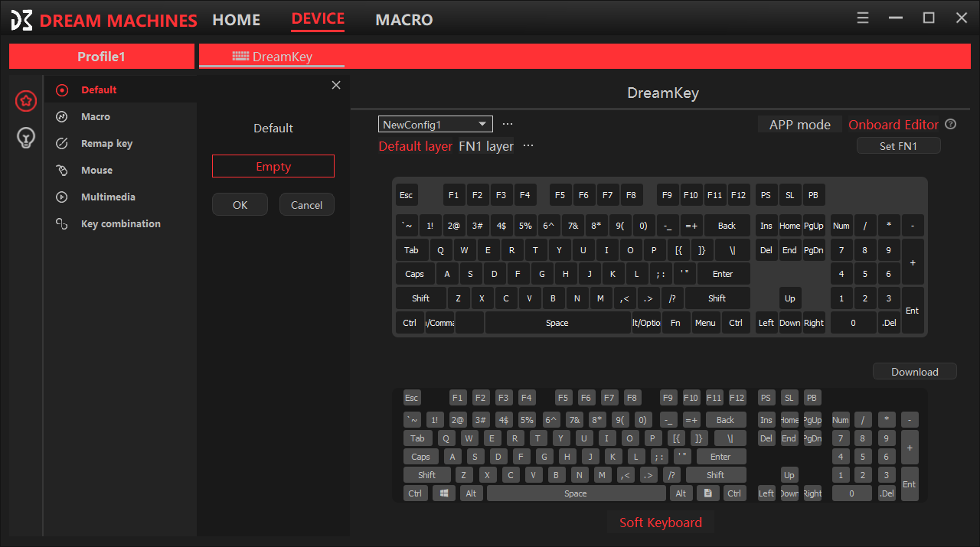Image resolution: width=980 pixels, height=547 pixels.
Task: Click the F1 key on soft keyboard
Action: coord(458,398)
